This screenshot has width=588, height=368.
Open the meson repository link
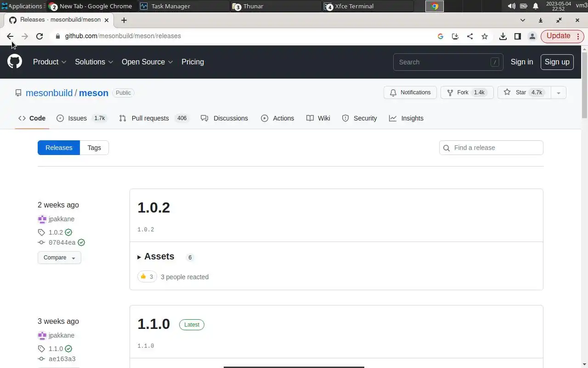coord(94,93)
